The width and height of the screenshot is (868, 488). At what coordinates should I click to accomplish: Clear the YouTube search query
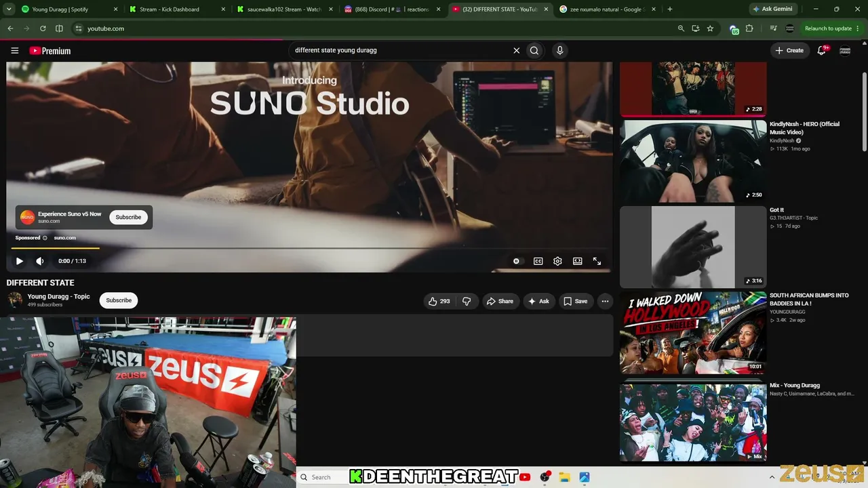click(516, 50)
